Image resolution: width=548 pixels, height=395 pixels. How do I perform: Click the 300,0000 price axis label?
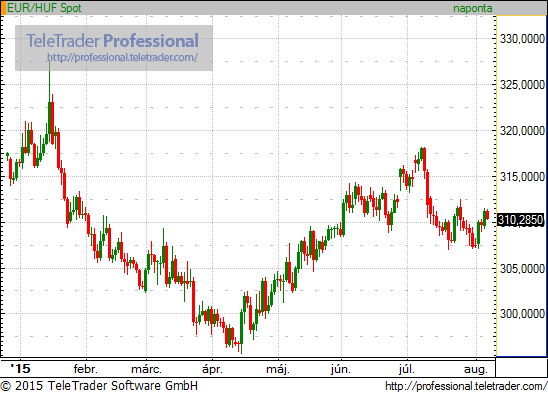coord(522,314)
